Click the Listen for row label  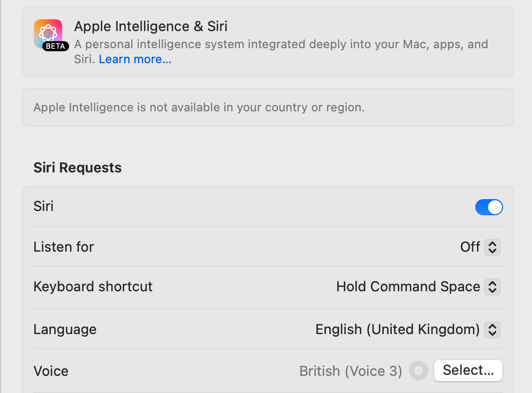64,247
